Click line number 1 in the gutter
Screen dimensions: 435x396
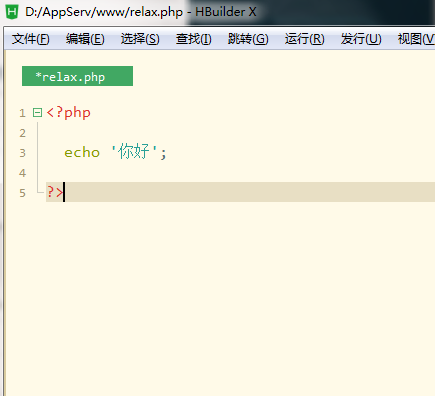point(22,113)
